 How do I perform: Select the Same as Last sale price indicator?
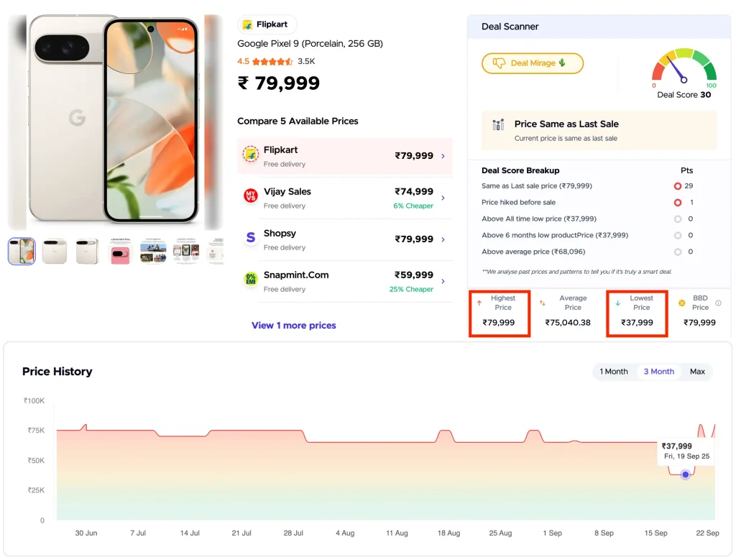[x=677, y=185]
